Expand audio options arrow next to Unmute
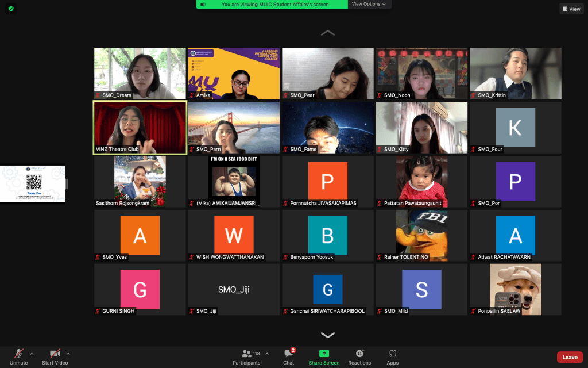The image size is (588, 368). coord(32,354)
